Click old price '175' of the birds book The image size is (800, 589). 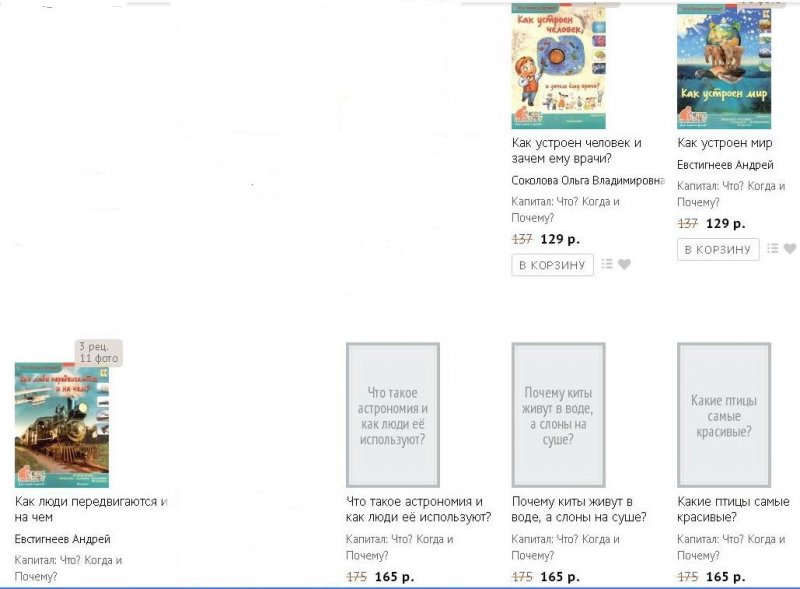click(688, 577)
